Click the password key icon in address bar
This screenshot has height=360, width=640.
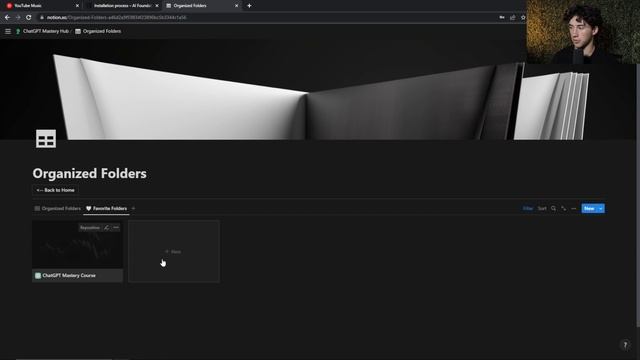pyautogui.click(x=502, y=18)
